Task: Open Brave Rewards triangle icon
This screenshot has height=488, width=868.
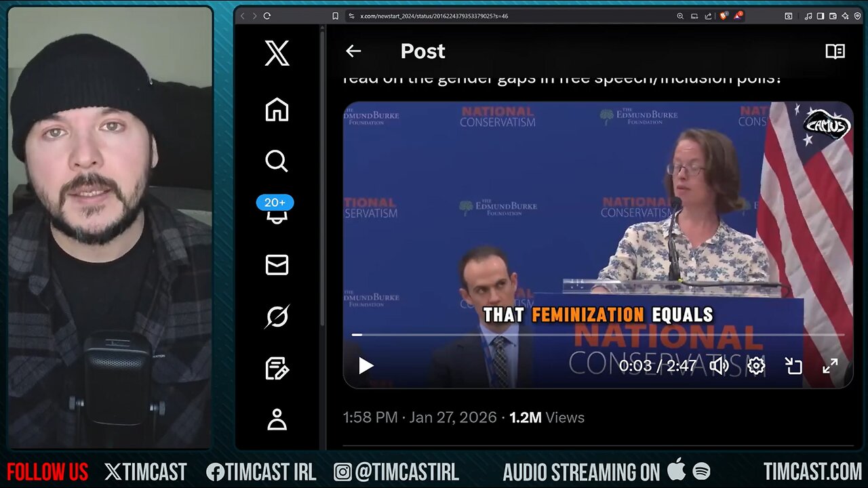Action: tap(738, 16)
